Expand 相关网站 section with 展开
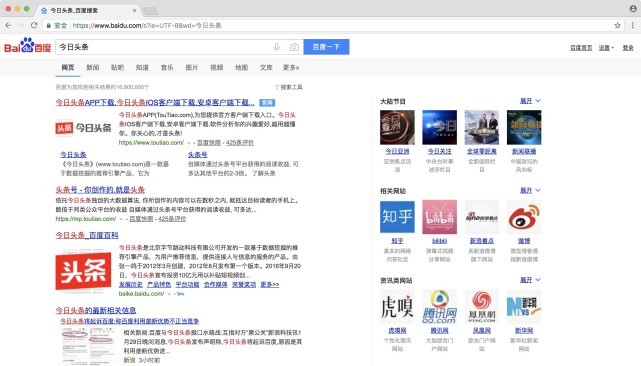The height and width of the screenshot is (366, 641). pyautogui.click(x=530, y=190)
